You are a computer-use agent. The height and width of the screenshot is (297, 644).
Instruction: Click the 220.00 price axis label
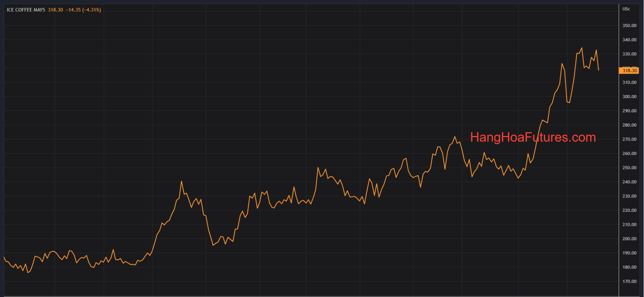[x=629, y=210]
